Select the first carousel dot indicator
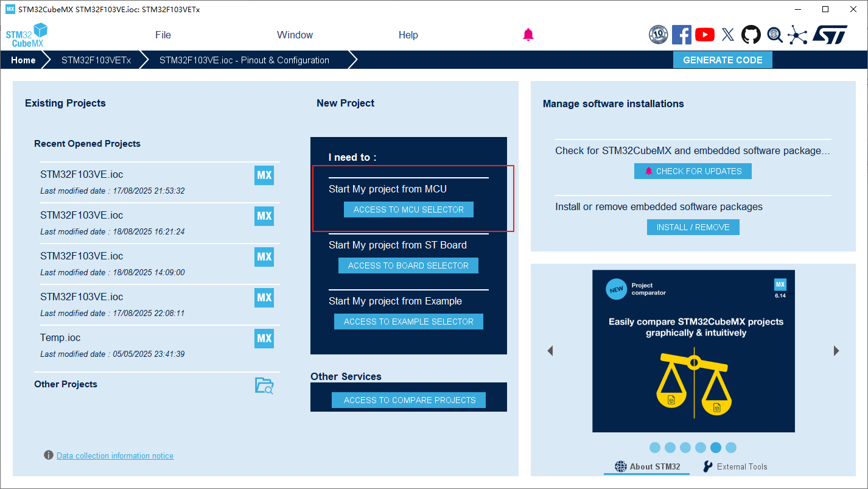Viewport: 868px width, 489px height. [x=655, y=448]
